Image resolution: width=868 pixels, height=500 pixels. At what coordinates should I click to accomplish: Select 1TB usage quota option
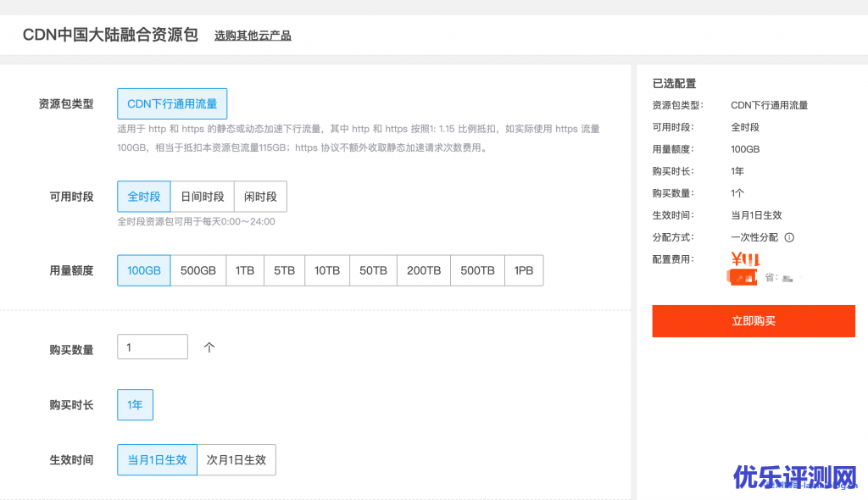click(245, 270)
